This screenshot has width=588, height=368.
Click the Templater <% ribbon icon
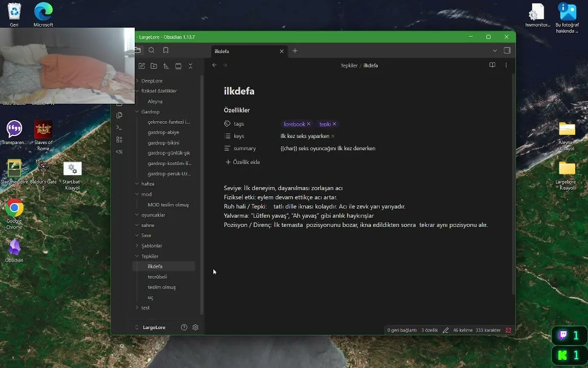(119, 152)
